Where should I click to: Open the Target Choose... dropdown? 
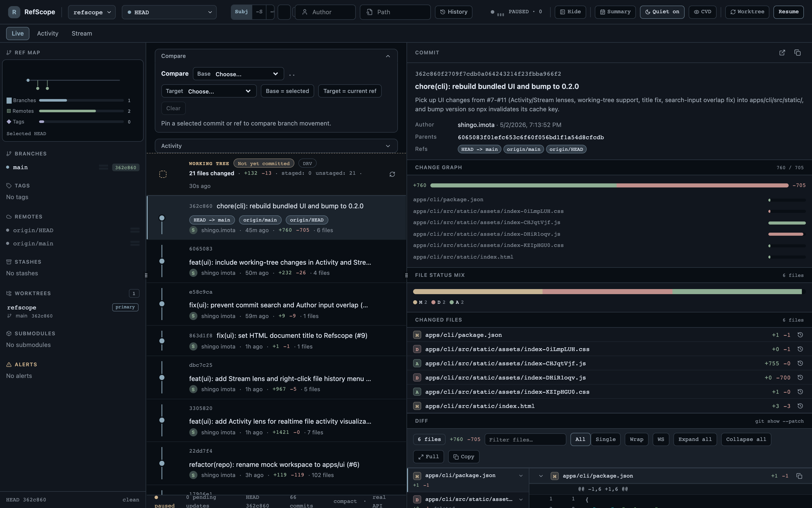[x=209, y=91]
